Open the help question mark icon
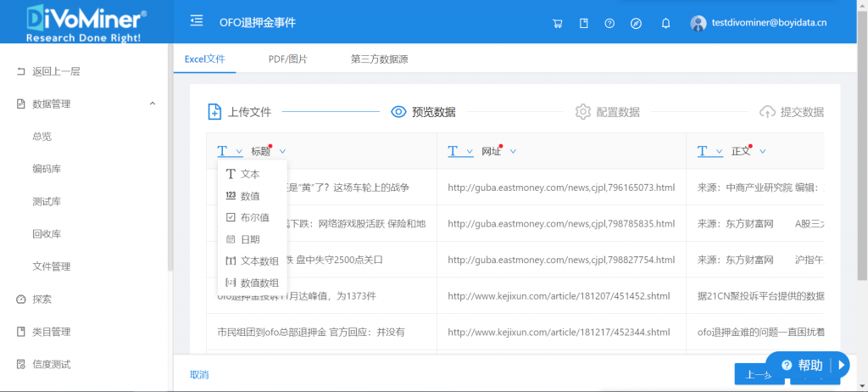This screenshot has width=868, height=392. click(x=609, y=23)
